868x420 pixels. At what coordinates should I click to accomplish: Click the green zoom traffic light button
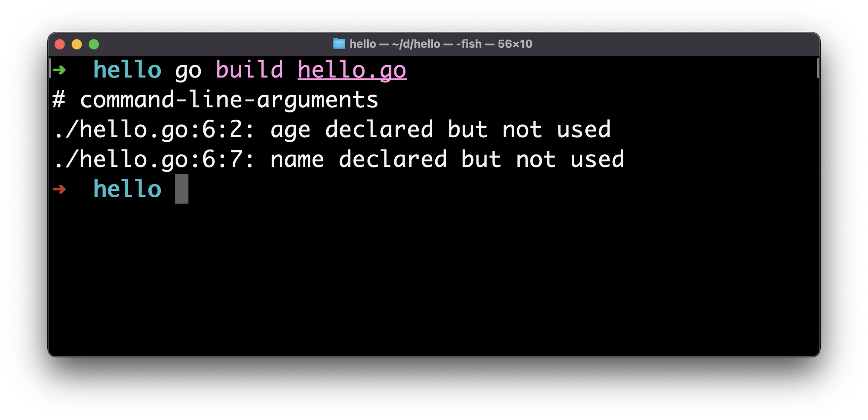point(94,44)
